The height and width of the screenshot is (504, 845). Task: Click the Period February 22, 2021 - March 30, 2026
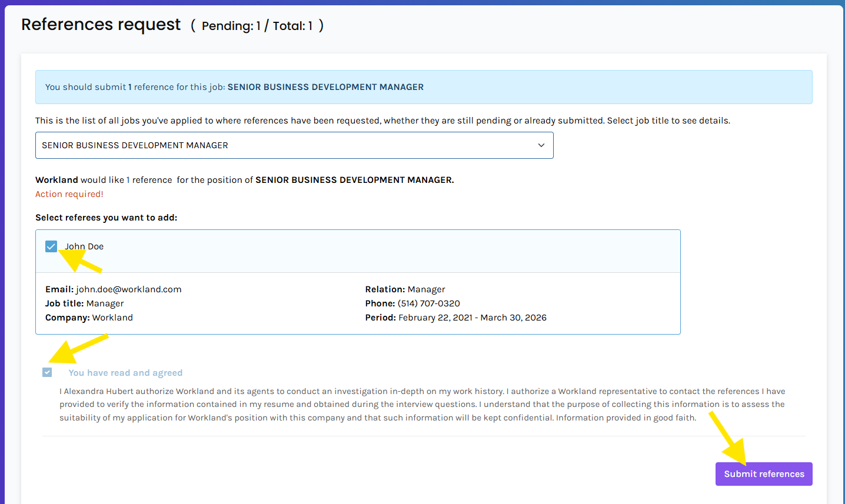click(456, 318)
